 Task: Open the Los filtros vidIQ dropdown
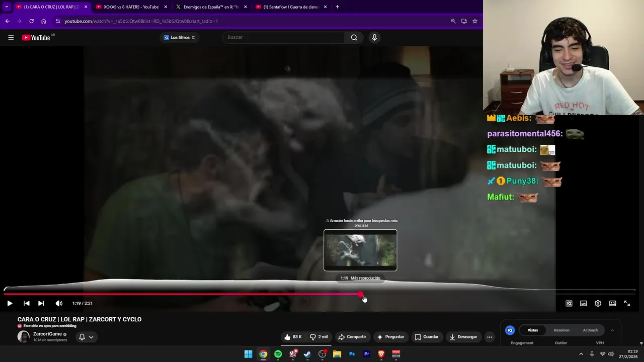[x=180, y=38]
